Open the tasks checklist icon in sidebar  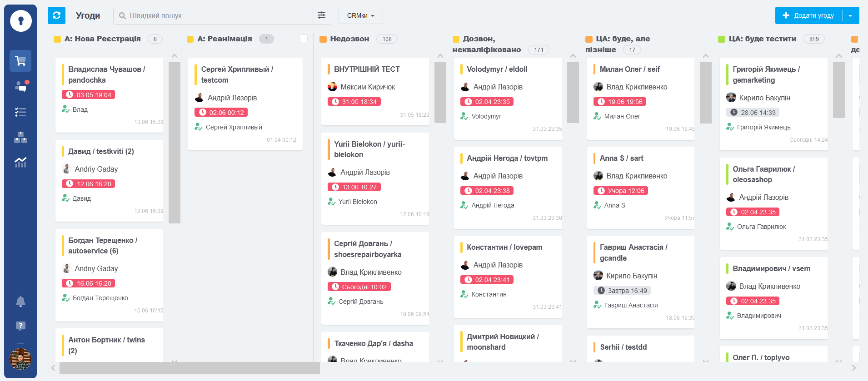click(x=20, y=112)
